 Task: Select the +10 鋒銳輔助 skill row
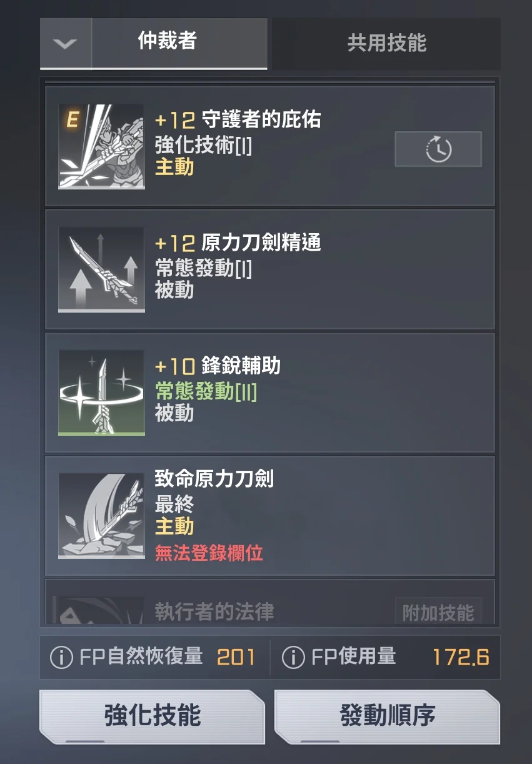pyautogui.click(x=270, y=393)
